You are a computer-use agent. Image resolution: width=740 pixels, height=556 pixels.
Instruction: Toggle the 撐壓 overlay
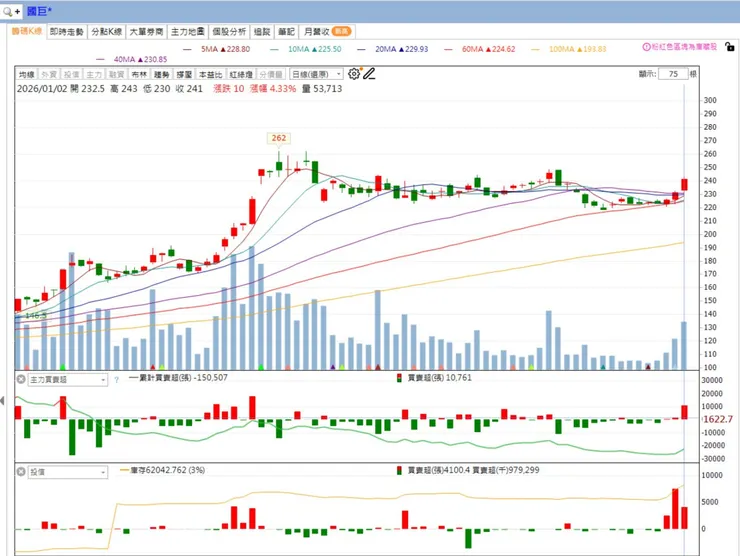point(184,75)
